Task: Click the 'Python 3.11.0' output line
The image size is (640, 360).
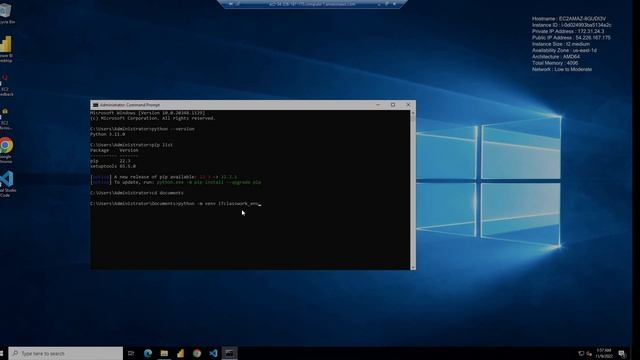Action: (x=108, y=134)
